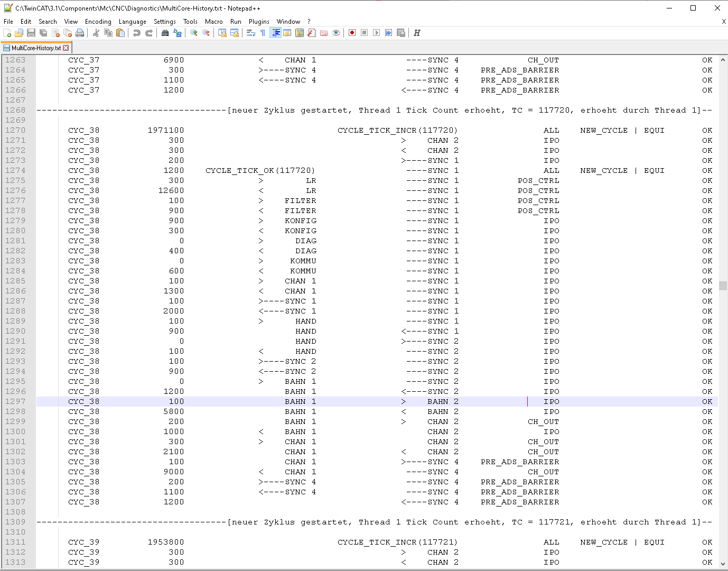
Task: Click the vertical scrollbar up arrow
Action: coord(723,60)
